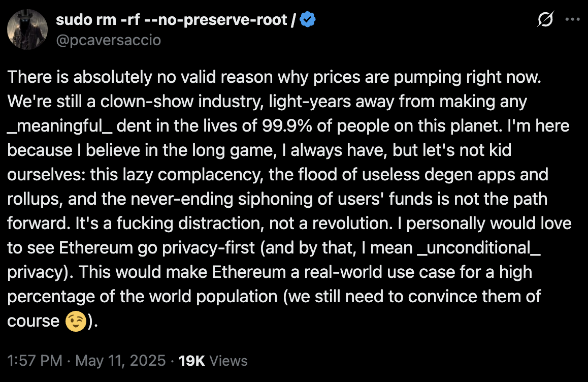
Task: Click the 1:57 PM timestamp
Action: click(35, 361)
